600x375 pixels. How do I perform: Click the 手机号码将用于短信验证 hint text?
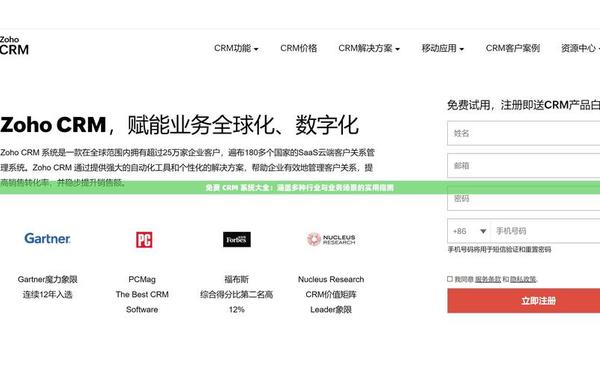pos(499,249)
